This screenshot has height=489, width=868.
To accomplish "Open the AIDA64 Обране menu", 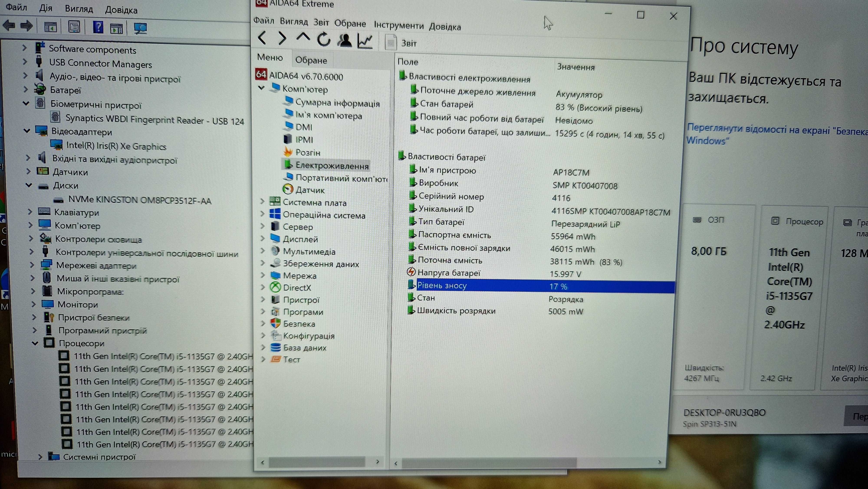I will point(350,23).
